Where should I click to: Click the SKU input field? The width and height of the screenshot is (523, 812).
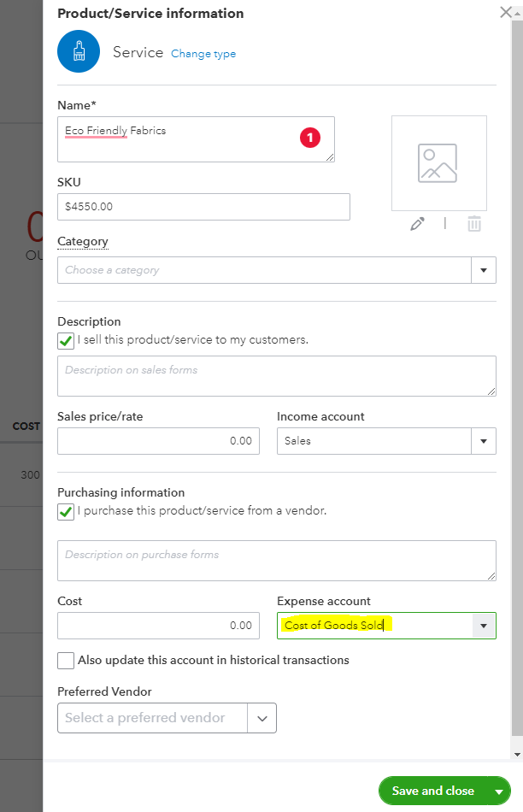[203, 207]
